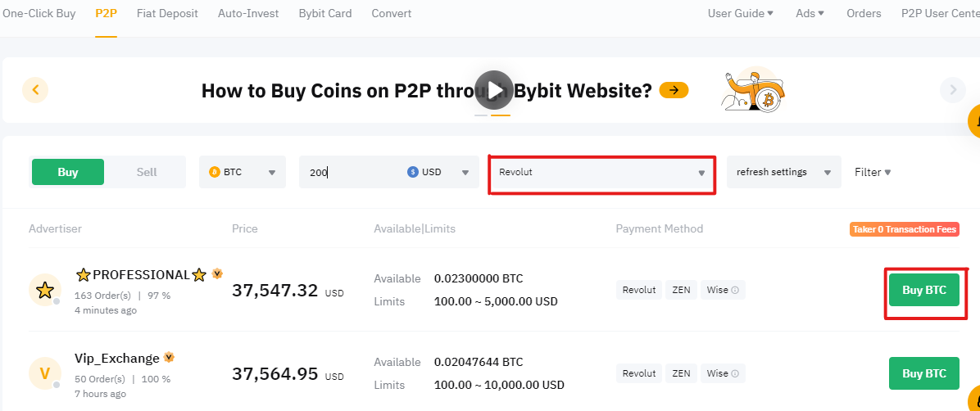The height and width of the screenshot is (411, 980).
Task: Select the P2P tab
Action: click(107, 13)
